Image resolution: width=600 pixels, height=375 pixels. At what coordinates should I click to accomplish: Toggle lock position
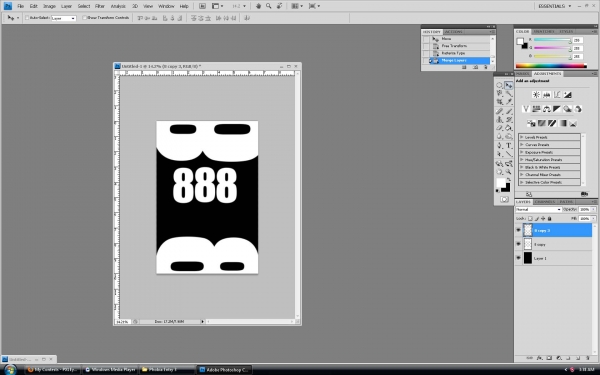(543, 218)
